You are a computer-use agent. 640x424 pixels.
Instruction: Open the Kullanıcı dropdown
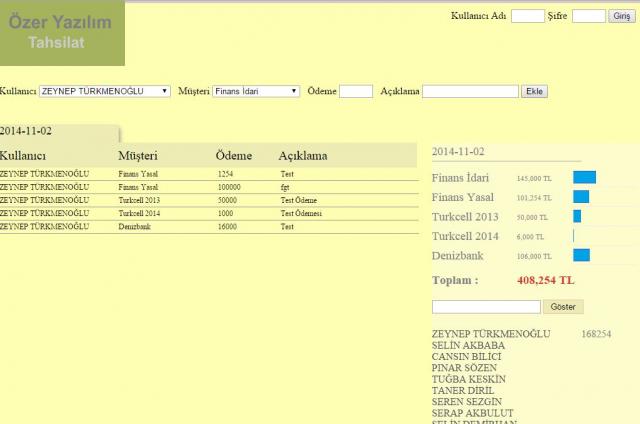(105, 91)
